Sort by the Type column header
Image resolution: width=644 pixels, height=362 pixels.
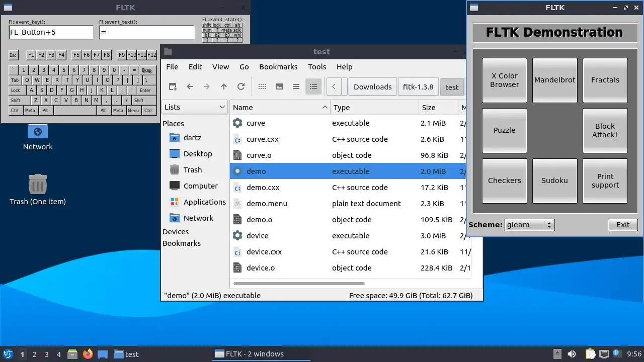(374, 107)
